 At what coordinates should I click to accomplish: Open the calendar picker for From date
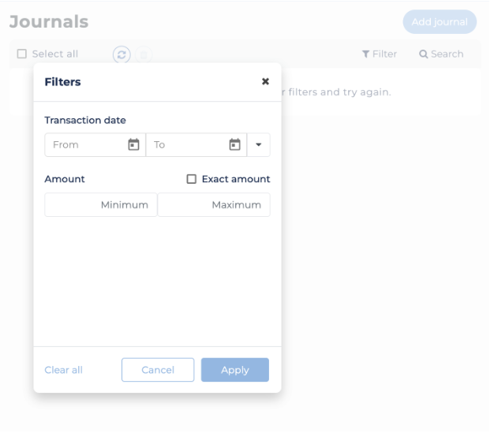point(133,145)
